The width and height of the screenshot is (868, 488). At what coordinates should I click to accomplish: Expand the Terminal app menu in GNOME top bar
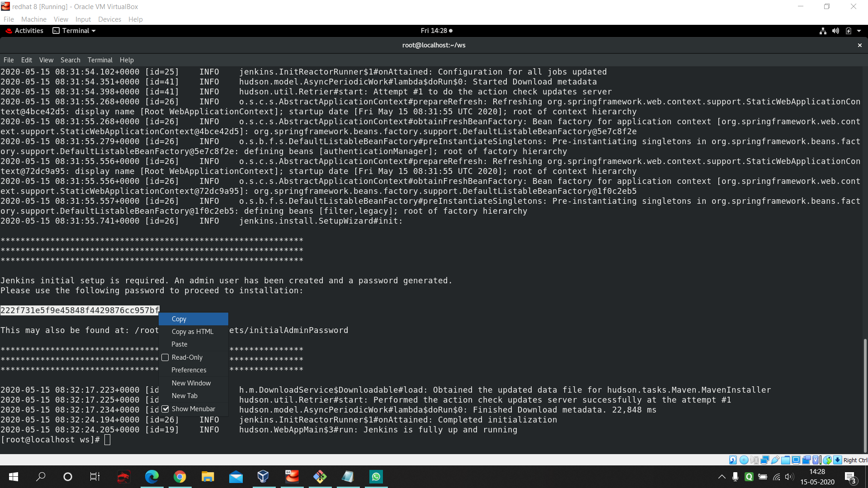click(75, 31)
